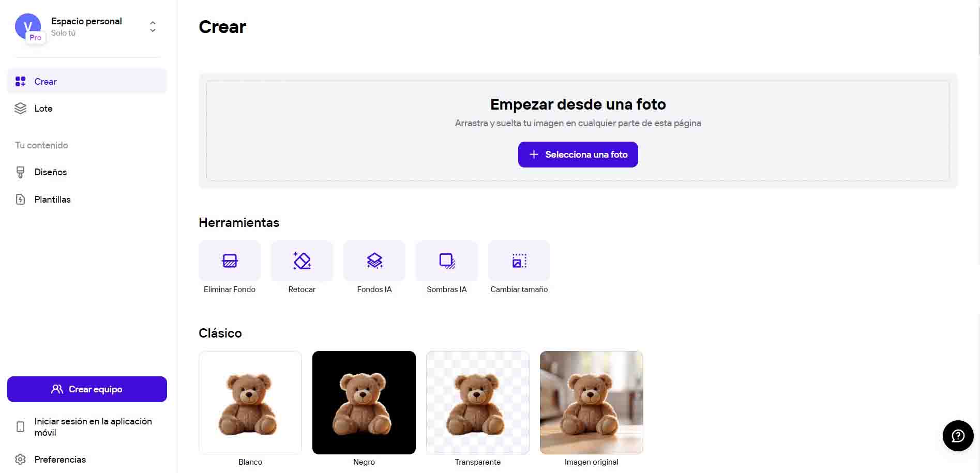980x473 pixels.
Task: Choose the Imagen original thumbnail
Action: point(592,403)
